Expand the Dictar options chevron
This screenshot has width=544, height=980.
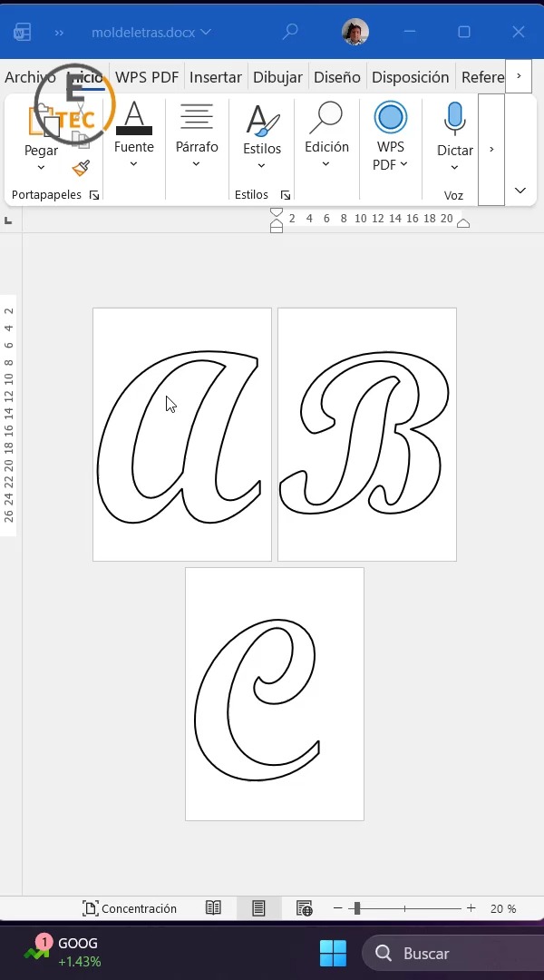click(454, 168)
